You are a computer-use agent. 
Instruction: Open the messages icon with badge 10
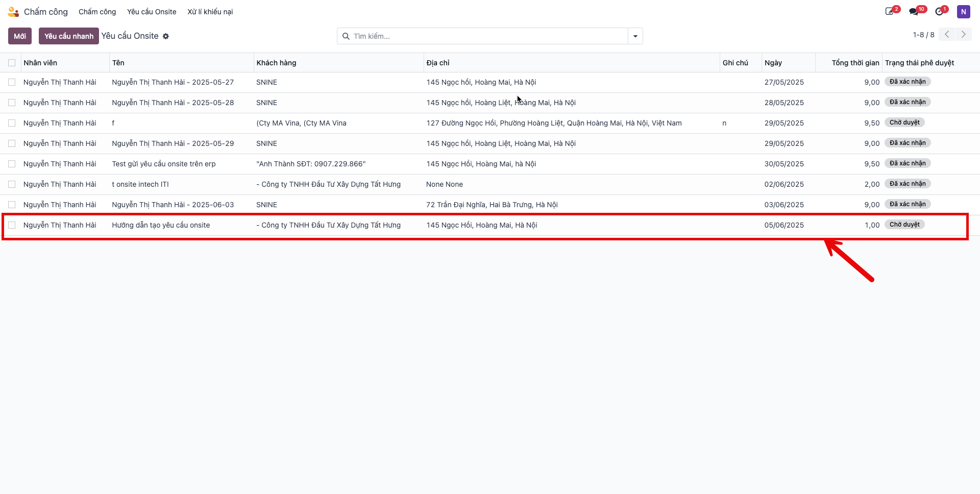[x=914, y=11]
